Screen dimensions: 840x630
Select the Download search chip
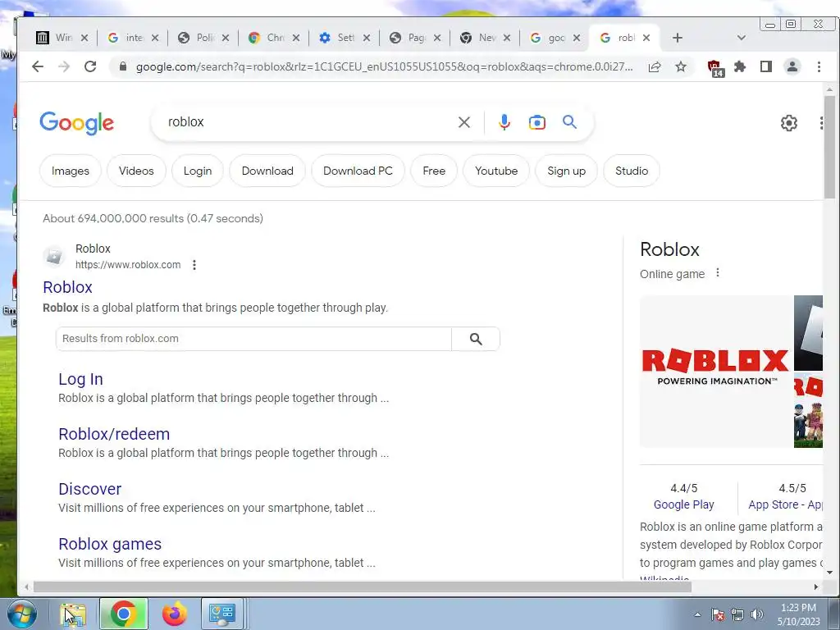267,171
